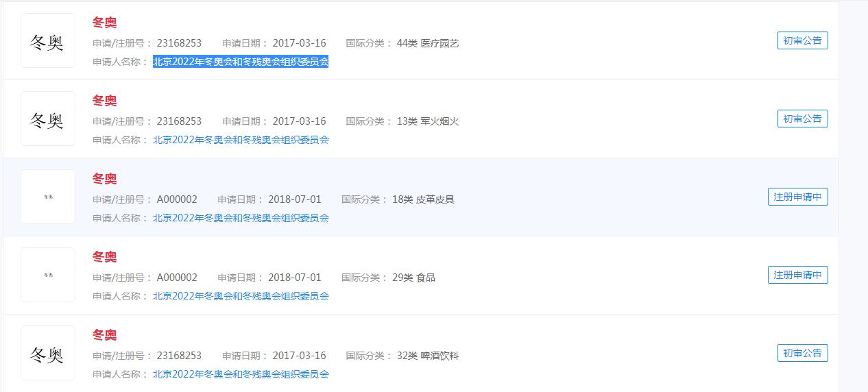This screenshot has width=868, height=392.
Task: Open the 冬奥 thumbnail for 29类 食品
Action: click(48, 275)
